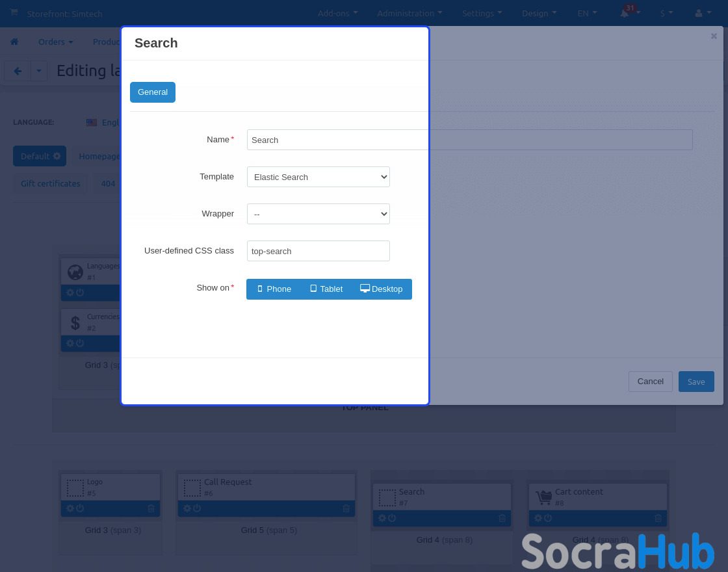Open dropdown arrow next to back button
This screenshot has width=728, height=572.
[x=39, y=71]
